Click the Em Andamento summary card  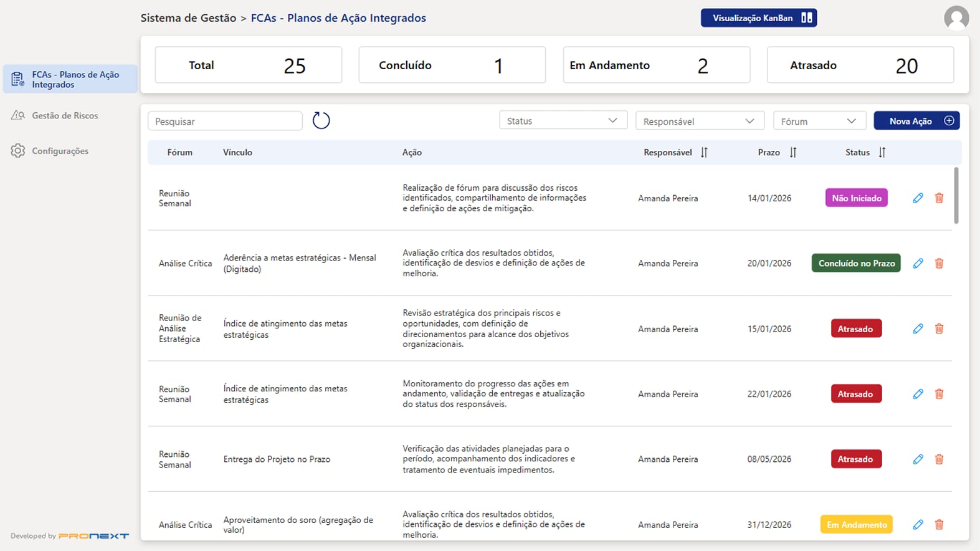[x=657, y=65]
